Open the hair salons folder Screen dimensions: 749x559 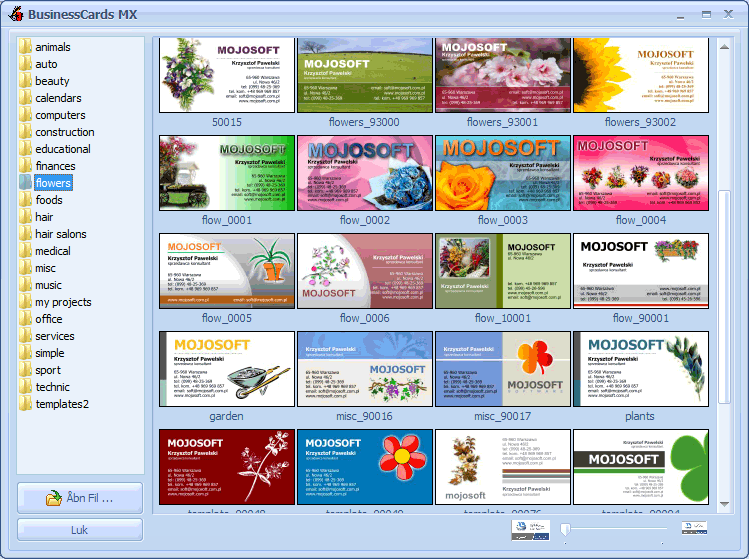[61, 234]
